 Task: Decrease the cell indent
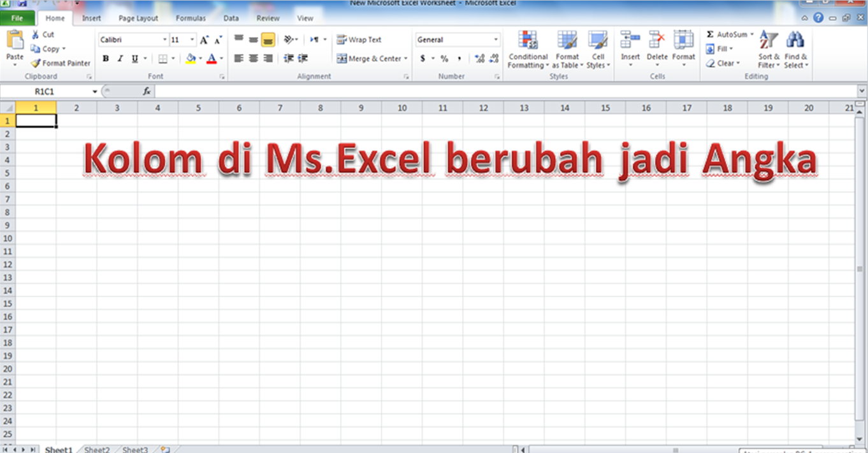pyautogui.click(x=289, y=59)
